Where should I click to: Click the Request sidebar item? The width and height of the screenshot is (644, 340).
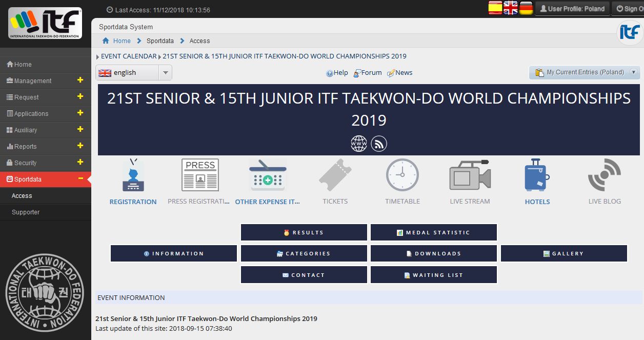[x=46, y=97]
